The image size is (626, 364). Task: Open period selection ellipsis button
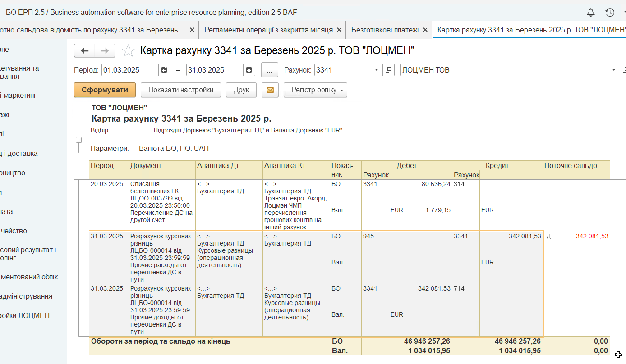point(270,70)
